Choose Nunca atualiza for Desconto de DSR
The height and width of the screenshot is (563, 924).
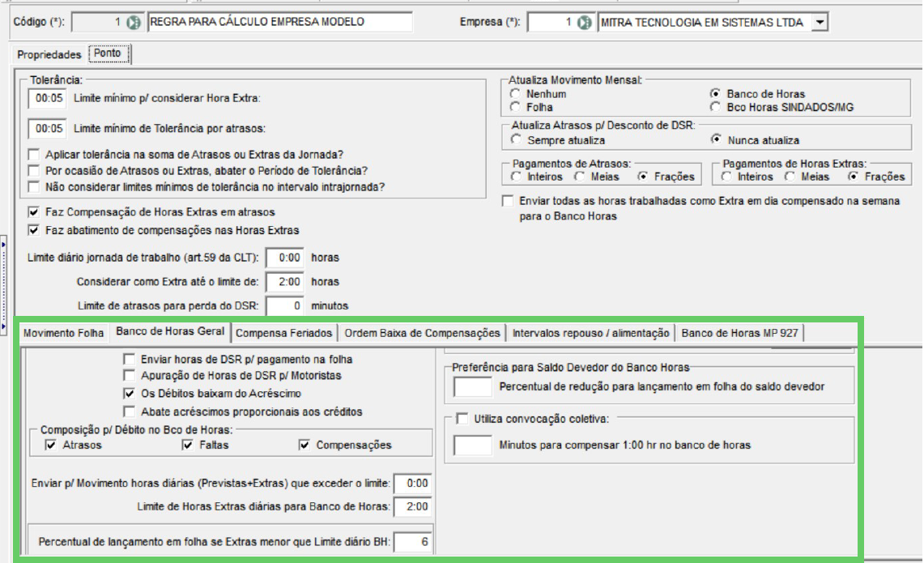716,139
